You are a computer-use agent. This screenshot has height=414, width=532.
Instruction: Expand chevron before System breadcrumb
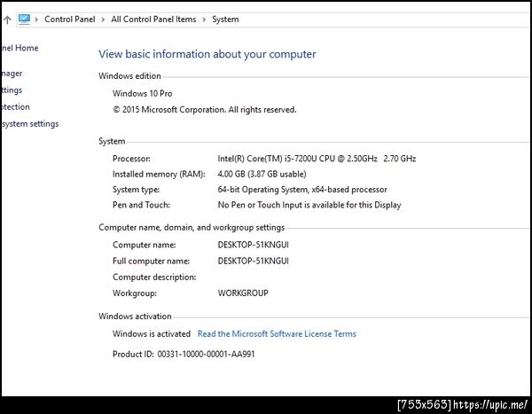(x=204, y=20)
